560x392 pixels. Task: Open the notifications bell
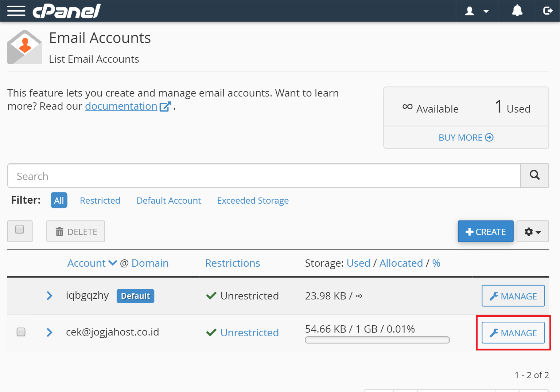517,11
